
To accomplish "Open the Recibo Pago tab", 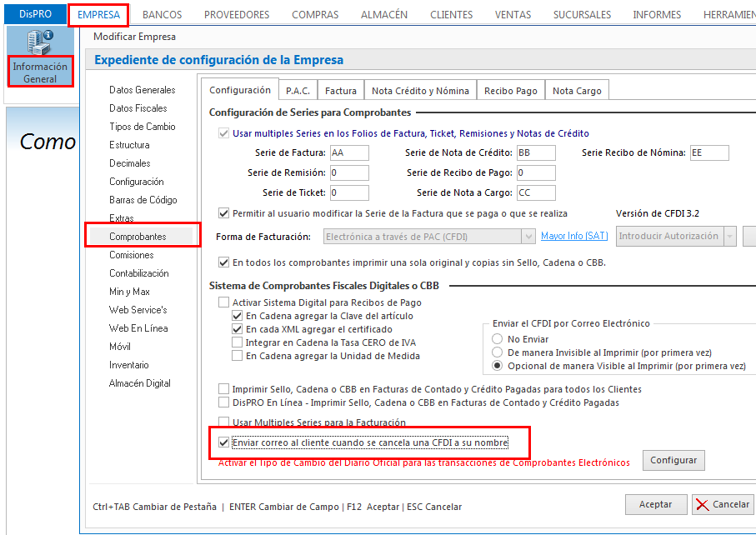I will (x=510, y=91).
